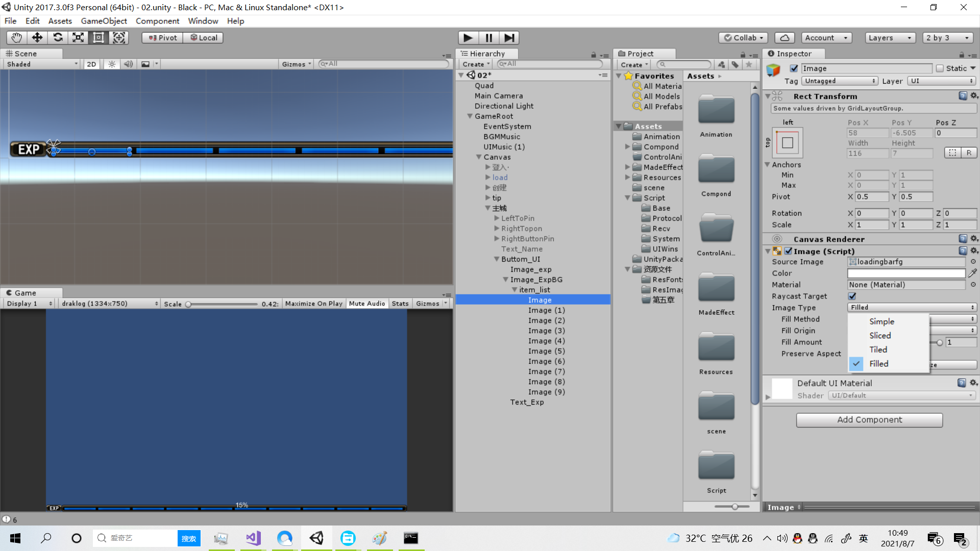
Task: Click the anchor presets square in Rect Transform
Action: pos(787,143)
